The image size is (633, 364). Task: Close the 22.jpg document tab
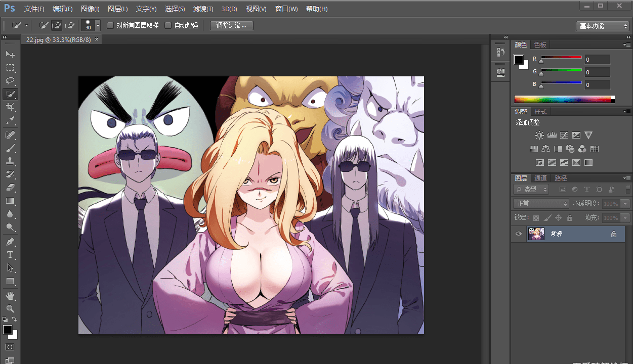tap(97, 39)
